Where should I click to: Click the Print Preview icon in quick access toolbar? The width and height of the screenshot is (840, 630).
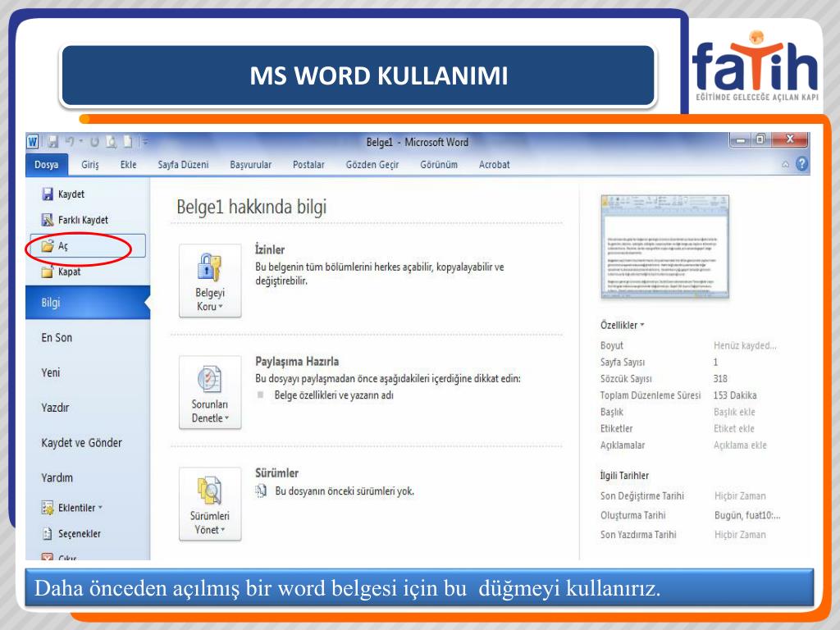tap(112, 141)
